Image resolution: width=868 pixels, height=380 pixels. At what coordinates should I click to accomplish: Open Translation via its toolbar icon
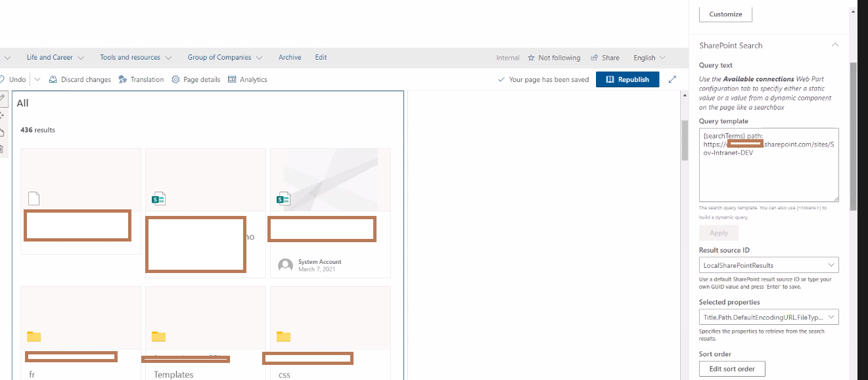point(123,79)
